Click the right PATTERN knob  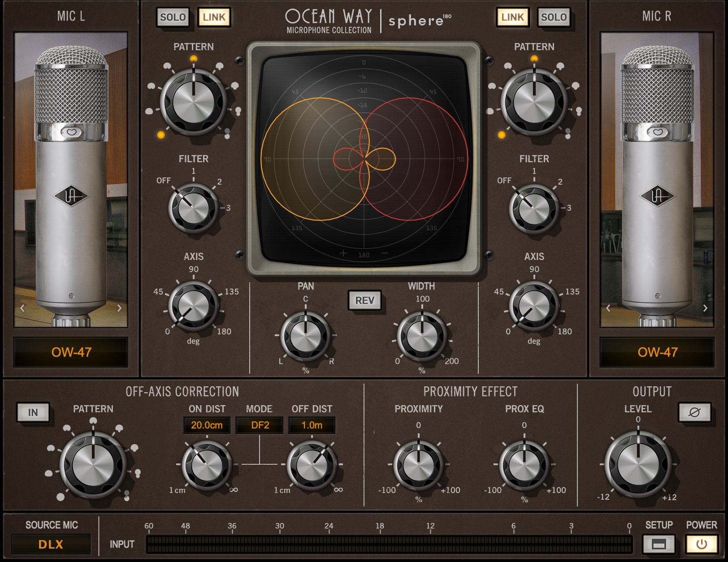click(x=534, y=102)
